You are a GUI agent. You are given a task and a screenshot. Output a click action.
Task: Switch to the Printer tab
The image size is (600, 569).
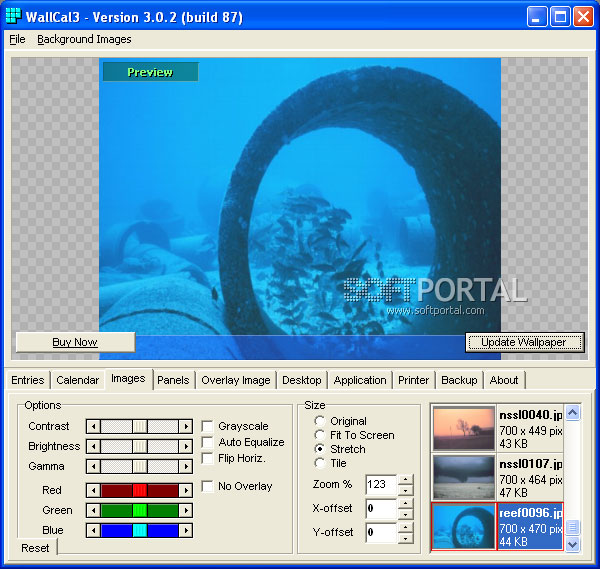413,380
